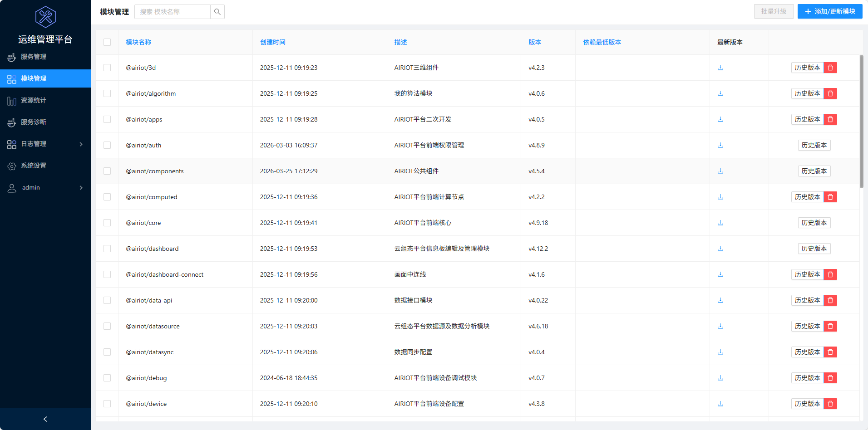Click the 系统设置 gear icon
The width and height of the screenshot is (868, 430).
12,166
